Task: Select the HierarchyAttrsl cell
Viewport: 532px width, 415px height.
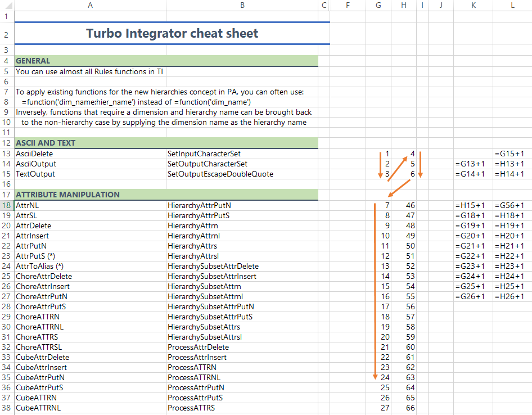Action: (242, 256)
